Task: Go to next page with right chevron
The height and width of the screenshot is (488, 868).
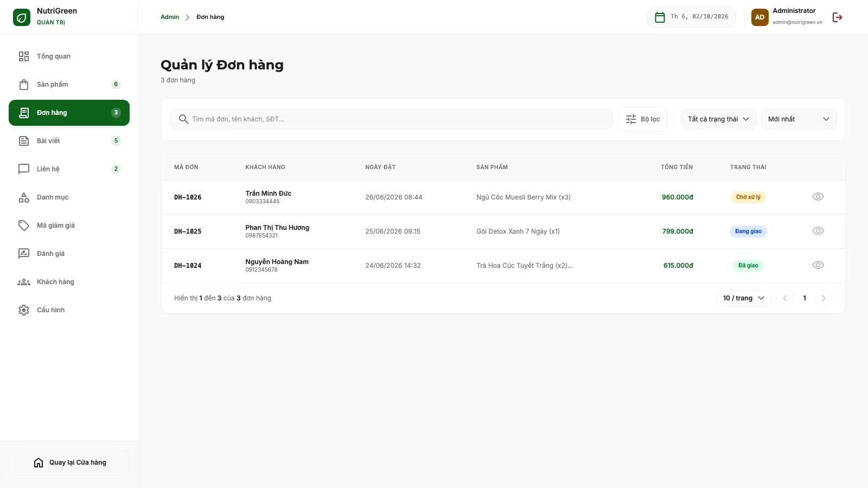Action: click(x=824, y=298)
